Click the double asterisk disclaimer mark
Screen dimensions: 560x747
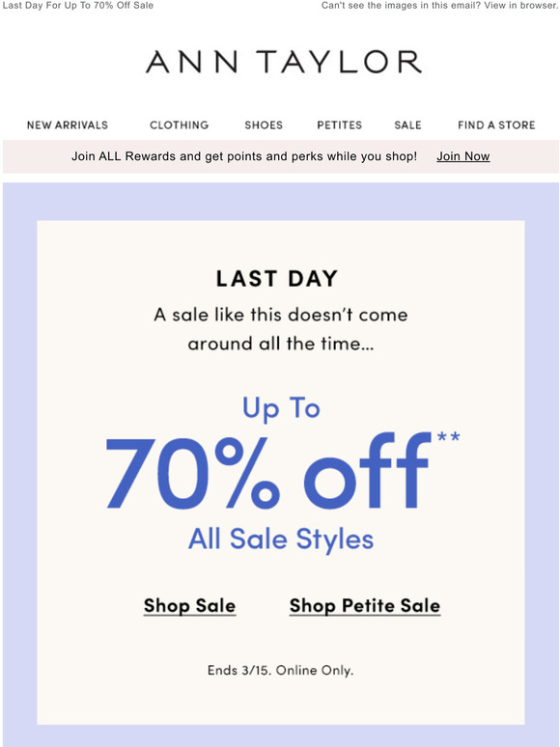point(448,436)
